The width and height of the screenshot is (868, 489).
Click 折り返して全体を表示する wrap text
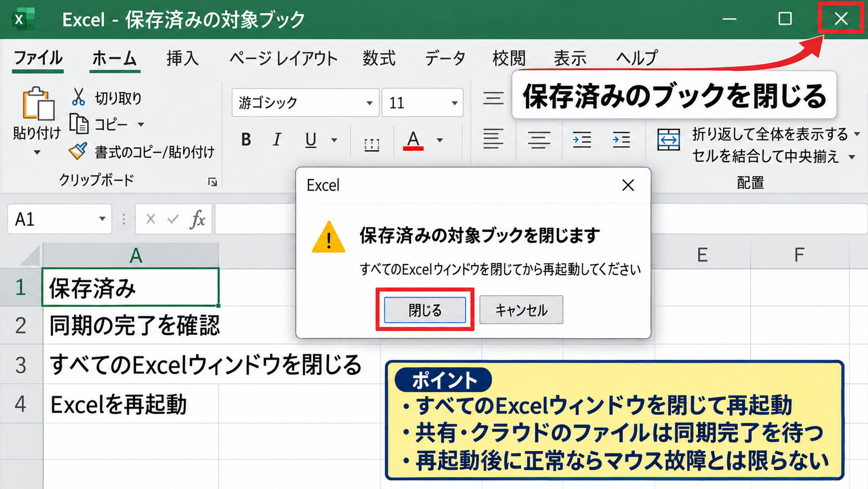[x=770, y=134]
